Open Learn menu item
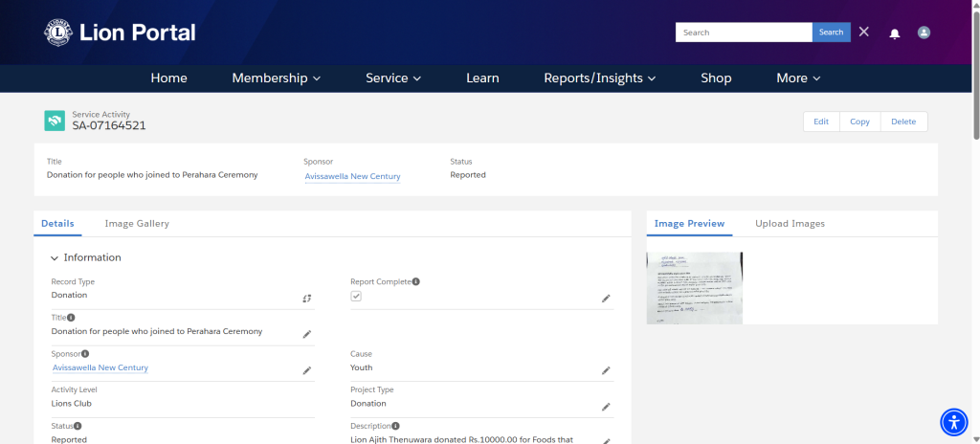Viewport: 980px width, 444px height. [482, 78]
